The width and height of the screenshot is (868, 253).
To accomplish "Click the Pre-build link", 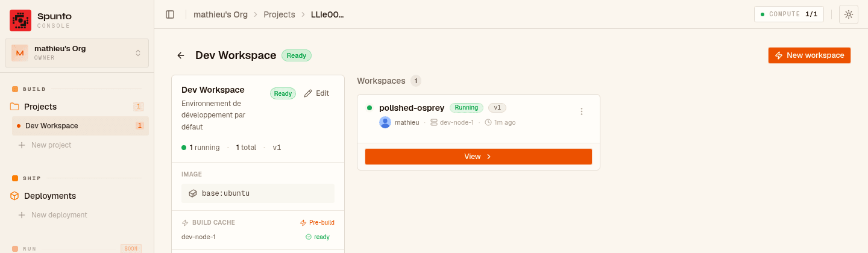I will 317,223.
